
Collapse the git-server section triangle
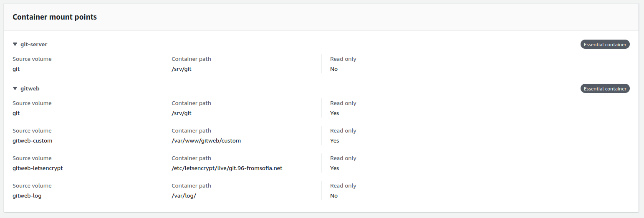pos(15,44)
